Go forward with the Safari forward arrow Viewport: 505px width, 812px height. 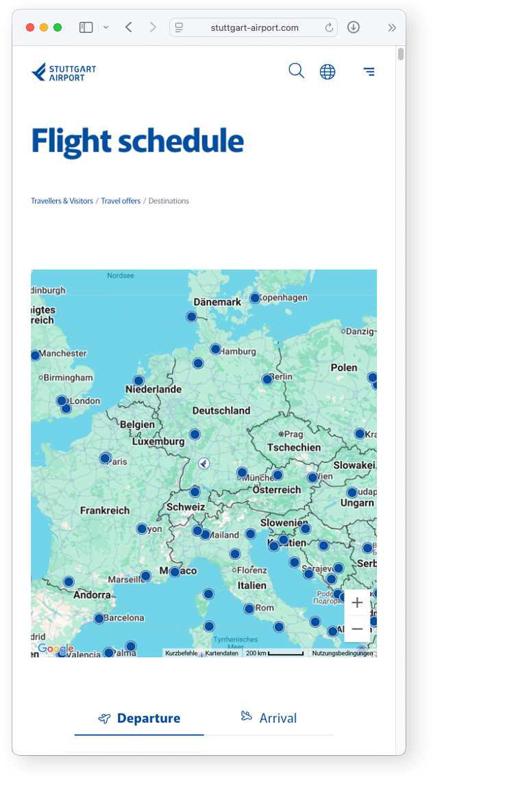[152, 27]
